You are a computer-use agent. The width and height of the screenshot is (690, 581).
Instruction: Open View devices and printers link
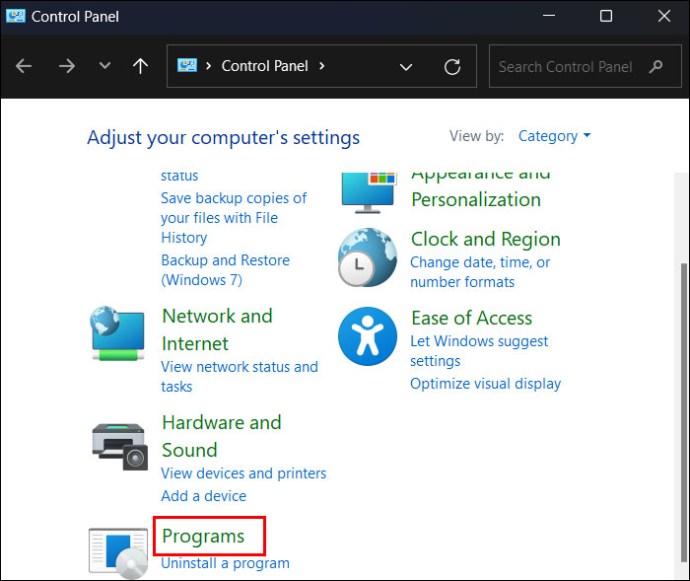[243, 473]
